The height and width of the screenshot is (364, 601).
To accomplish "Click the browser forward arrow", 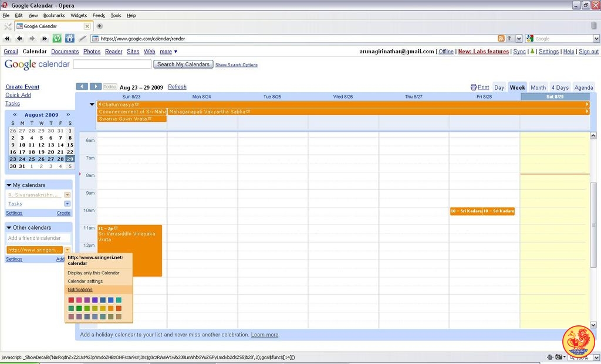I will point(32,38).
